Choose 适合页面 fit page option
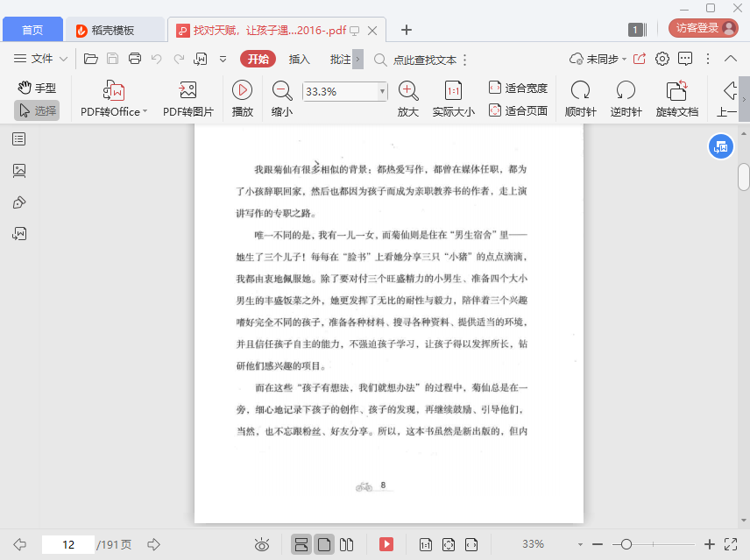Screen dimensions: 750x560 tap(518, 111)
